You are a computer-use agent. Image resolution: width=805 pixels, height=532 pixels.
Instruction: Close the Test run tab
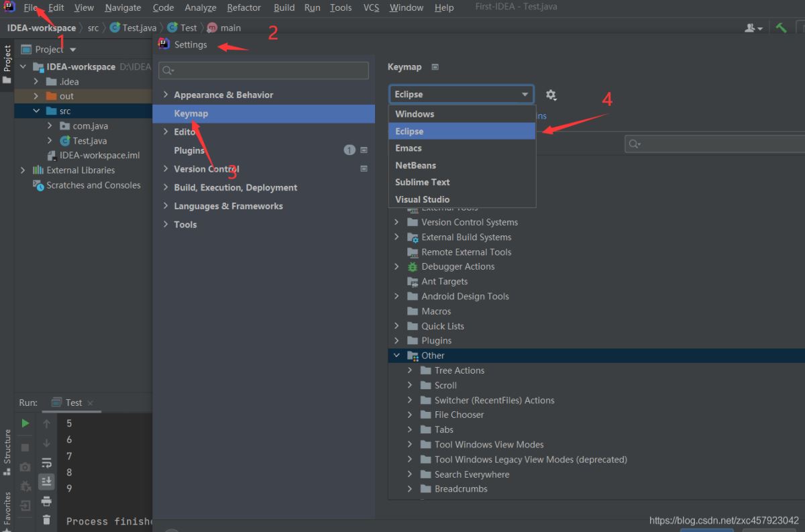(91, 403)
